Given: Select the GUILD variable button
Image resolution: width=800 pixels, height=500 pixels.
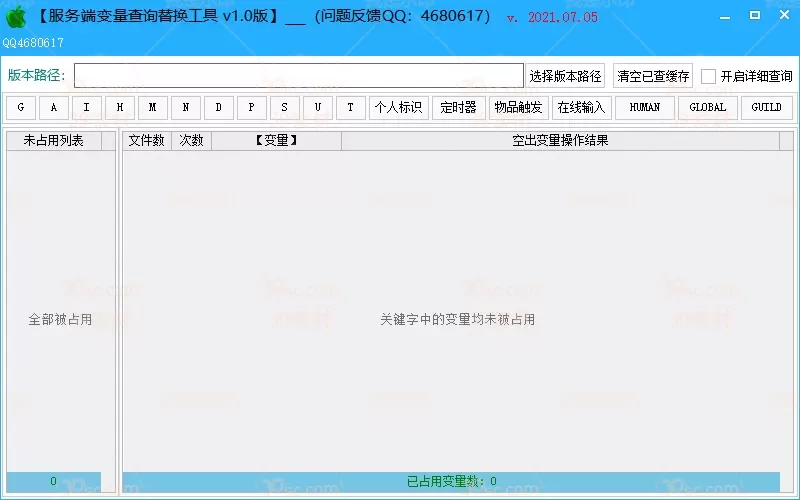Looking at the screenshot, I should pos(766,108).
